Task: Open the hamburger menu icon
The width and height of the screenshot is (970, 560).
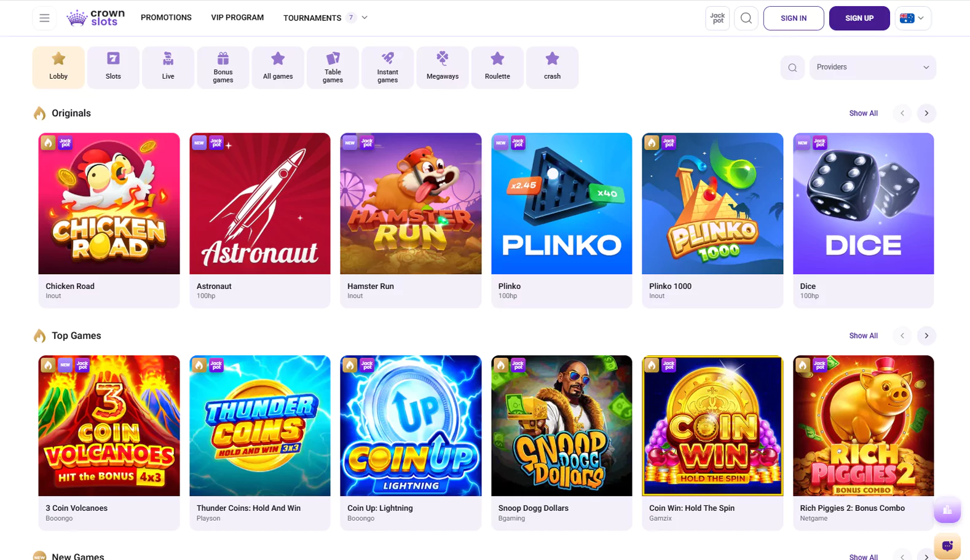Action: [44, 18]
